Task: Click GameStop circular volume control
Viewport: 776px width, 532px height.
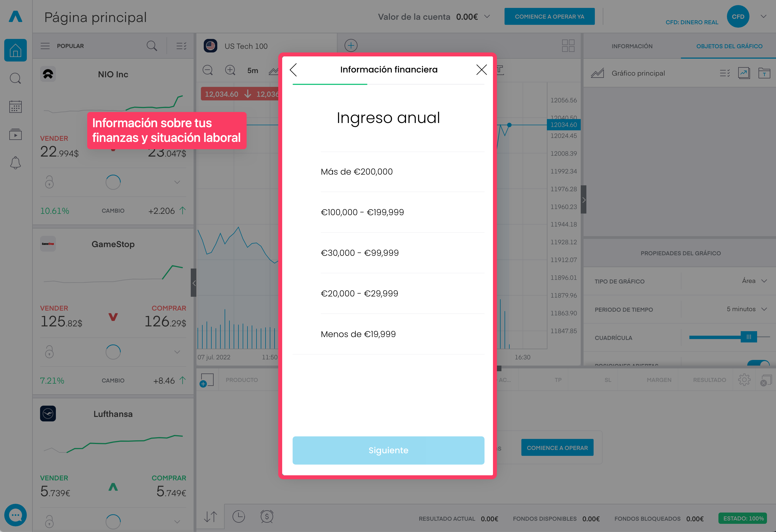Action: click(x=113, y=352)
